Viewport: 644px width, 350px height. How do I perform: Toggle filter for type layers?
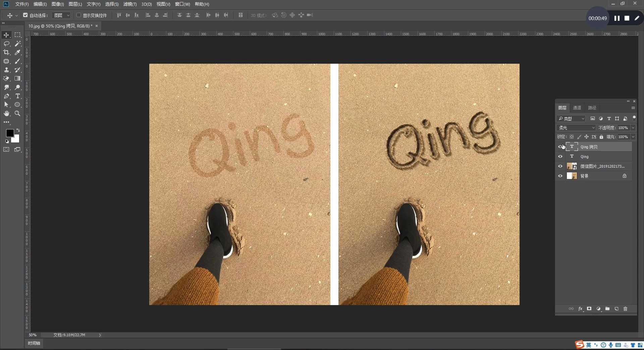(x=609, y=119)
